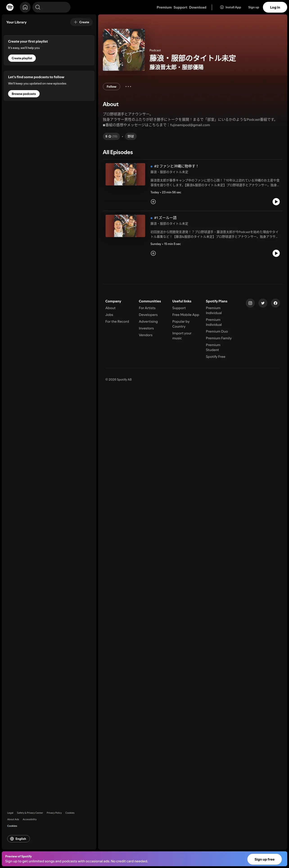Click Sign up free banner button
The image size is (289, 868).
tap(264, 859)
